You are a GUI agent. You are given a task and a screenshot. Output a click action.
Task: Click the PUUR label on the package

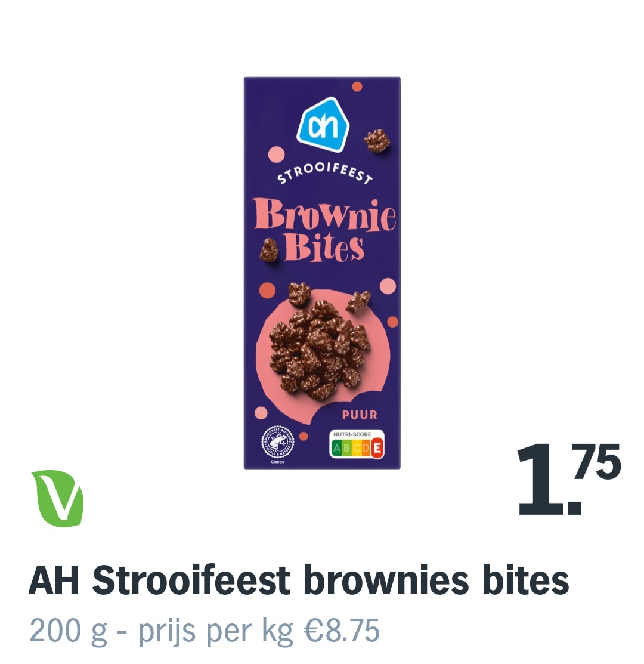[x=360, y=415]
